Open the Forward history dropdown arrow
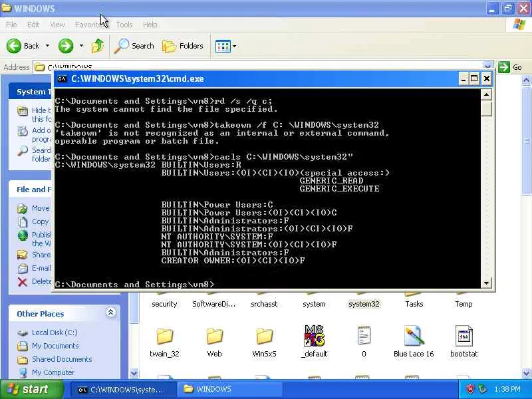The width and height of the screenshot is (532, 399). (x=81, y=46)
